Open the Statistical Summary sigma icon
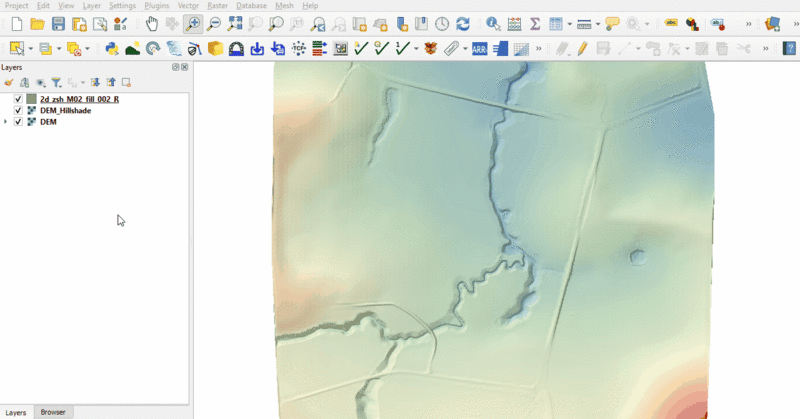Screen dimensions: 800x419 535,23
